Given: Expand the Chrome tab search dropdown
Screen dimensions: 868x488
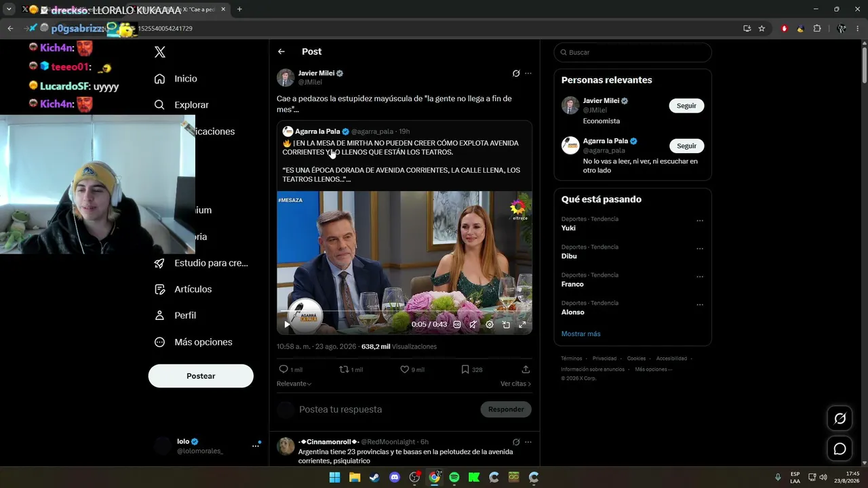Looking at the screenshot, I should pyautogui.click(x=9, y=9).
